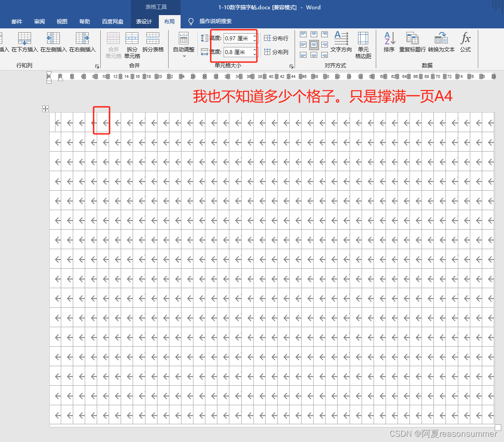This screenshot has width=504, height=442.
Task: Select Align Top Right icon
Action: tap(325, 35)
